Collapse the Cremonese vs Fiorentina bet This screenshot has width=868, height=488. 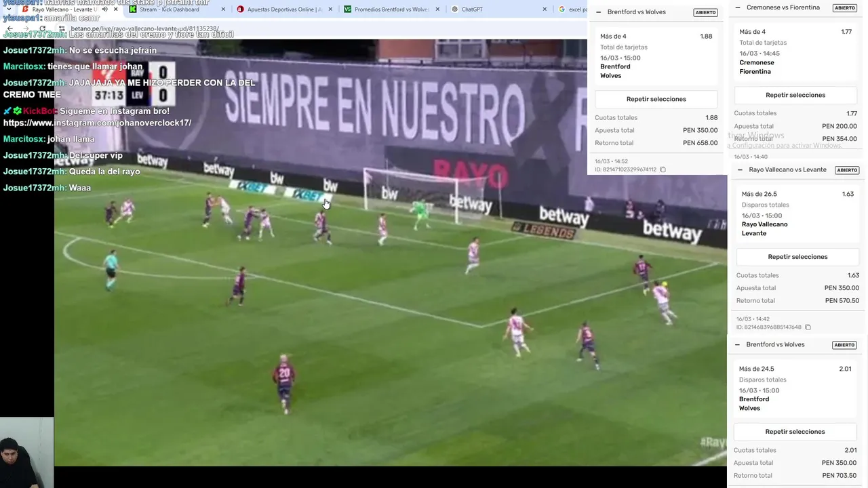tap(737, 7)
